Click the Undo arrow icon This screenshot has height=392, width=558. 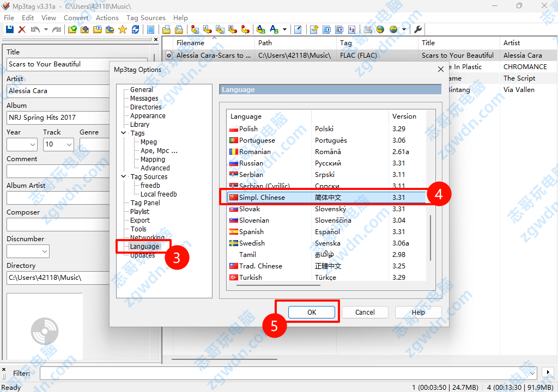click(x=35, y=29)
